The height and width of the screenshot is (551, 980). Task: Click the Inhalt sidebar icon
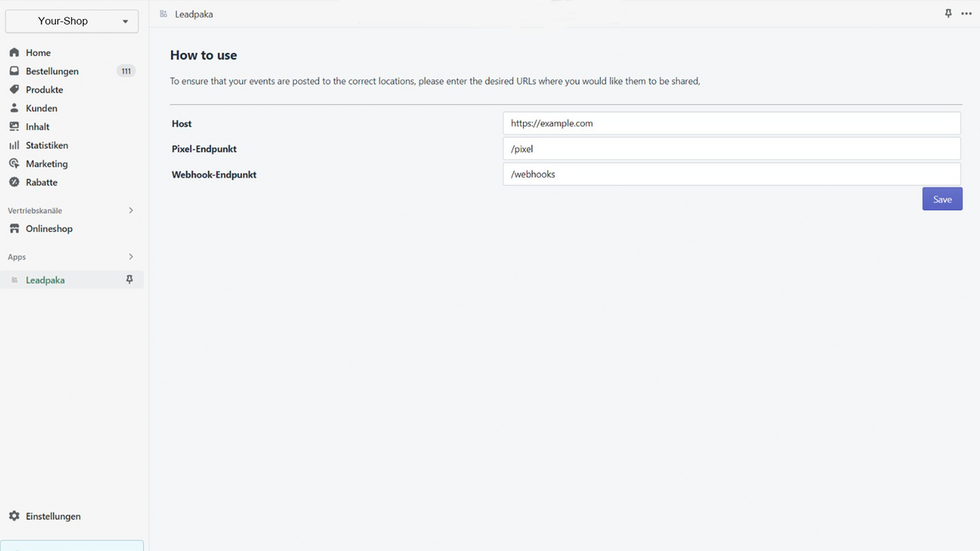click(14, 126)
